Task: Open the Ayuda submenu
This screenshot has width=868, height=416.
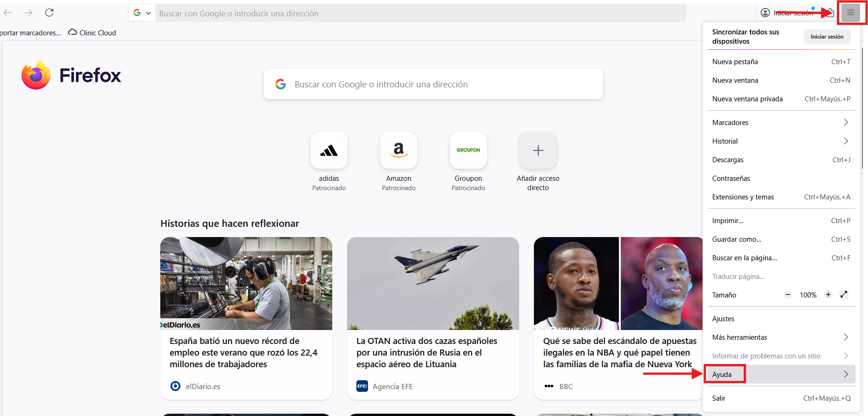Action: click(781, 375)
